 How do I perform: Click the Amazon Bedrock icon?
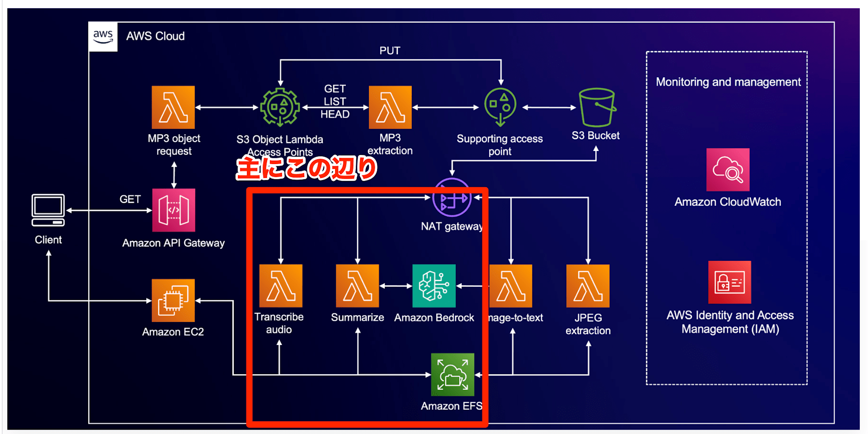pyautogui.click(x=434, y=286)
